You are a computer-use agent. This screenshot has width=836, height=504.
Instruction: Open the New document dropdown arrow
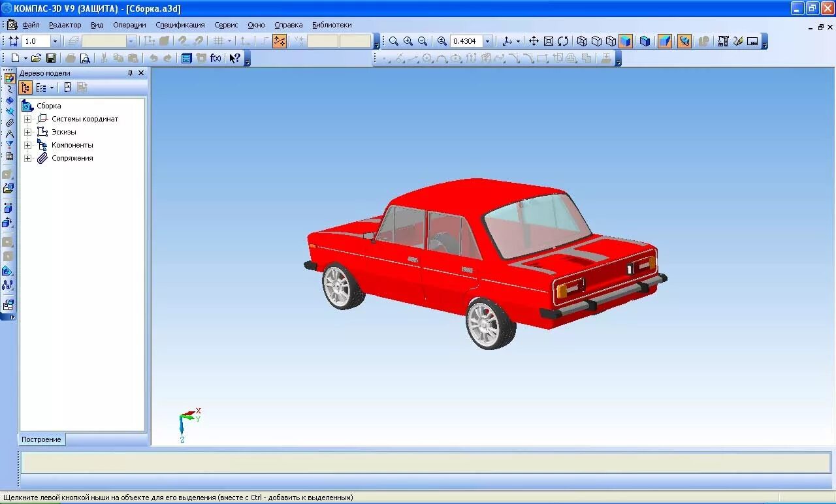pos(25,58)
